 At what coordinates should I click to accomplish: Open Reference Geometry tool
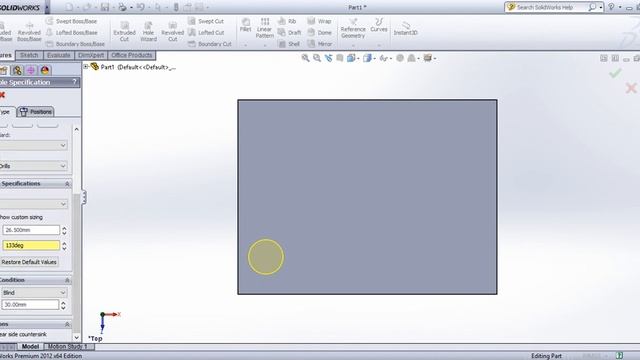[x=353, y=28]
